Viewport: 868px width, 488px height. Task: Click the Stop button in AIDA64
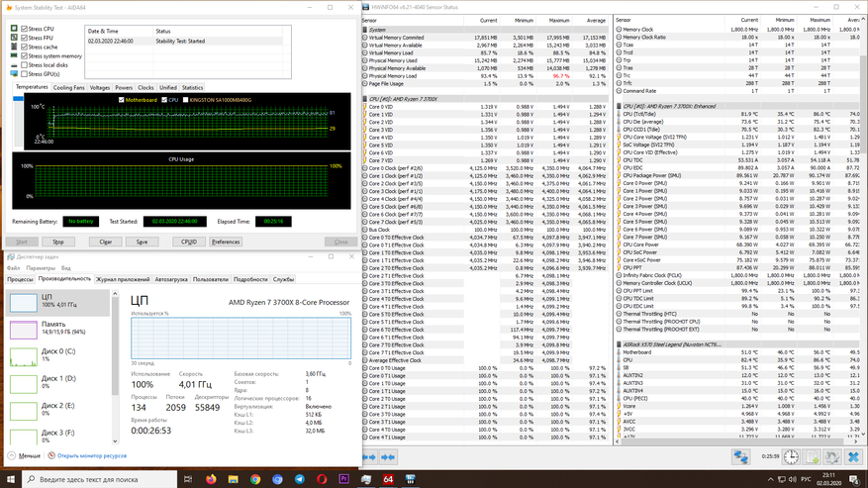pyautogui.click(x=58, y=242)
